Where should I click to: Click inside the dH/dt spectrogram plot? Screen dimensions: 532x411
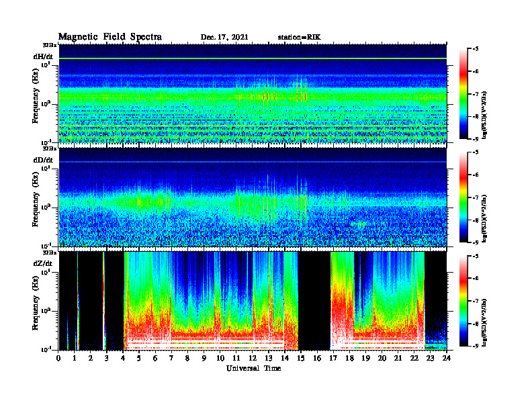point(253,93)
